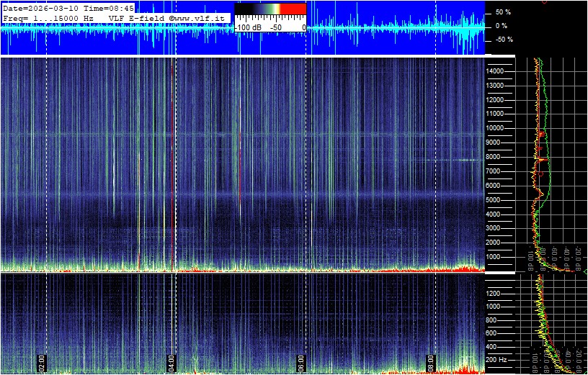Click the -100 dB color scale label
Viewport: 588px width, 375px height.
point(248,27)
